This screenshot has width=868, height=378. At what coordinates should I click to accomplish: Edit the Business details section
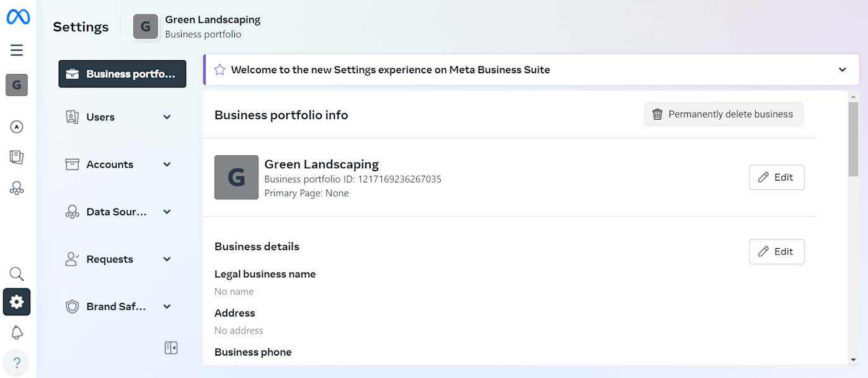(776, 251)
